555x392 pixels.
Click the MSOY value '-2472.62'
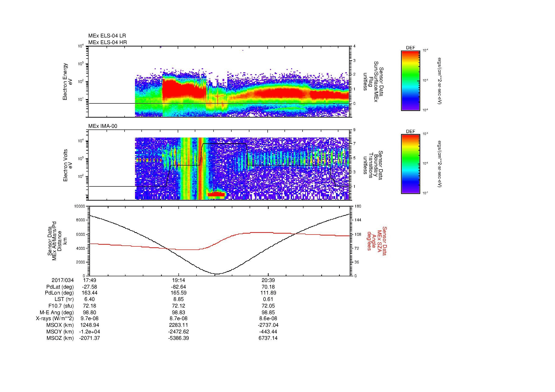pos(178,332)
